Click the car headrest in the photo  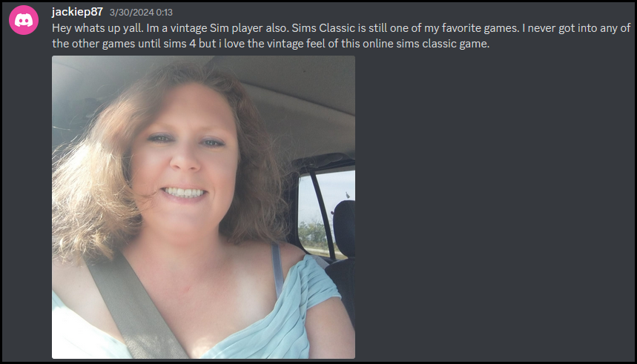tap(343, 228)
